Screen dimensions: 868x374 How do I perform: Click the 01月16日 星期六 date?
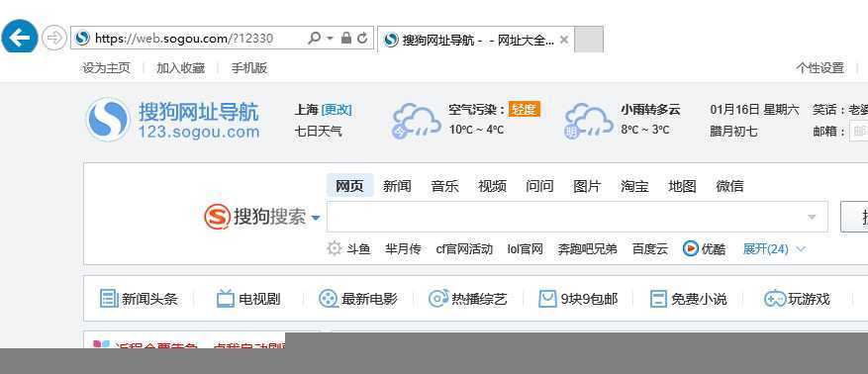(x=754, y=110)
